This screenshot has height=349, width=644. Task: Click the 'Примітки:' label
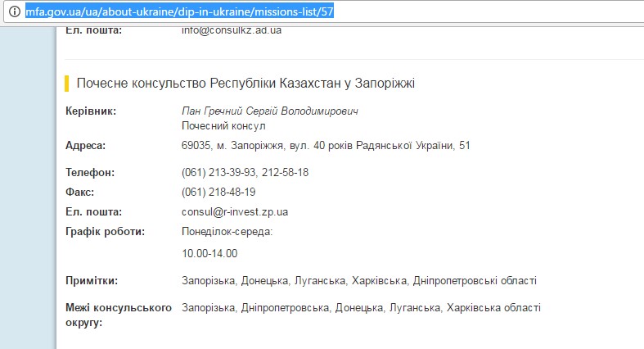coord(91,281)
